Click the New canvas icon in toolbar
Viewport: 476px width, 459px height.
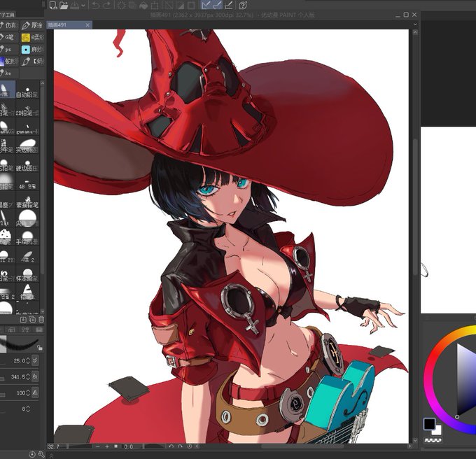53,5
